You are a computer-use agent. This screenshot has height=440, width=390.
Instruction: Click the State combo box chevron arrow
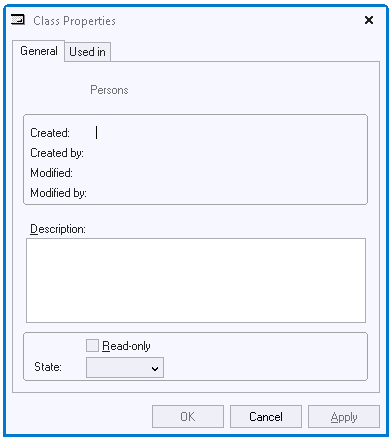[155, 369]
